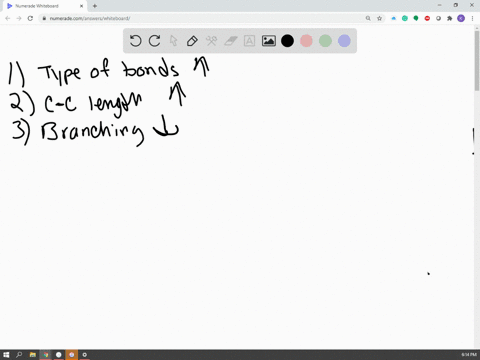Reload the whiteboard page
Screen dimensions: 480x360
tap(30, 18)
